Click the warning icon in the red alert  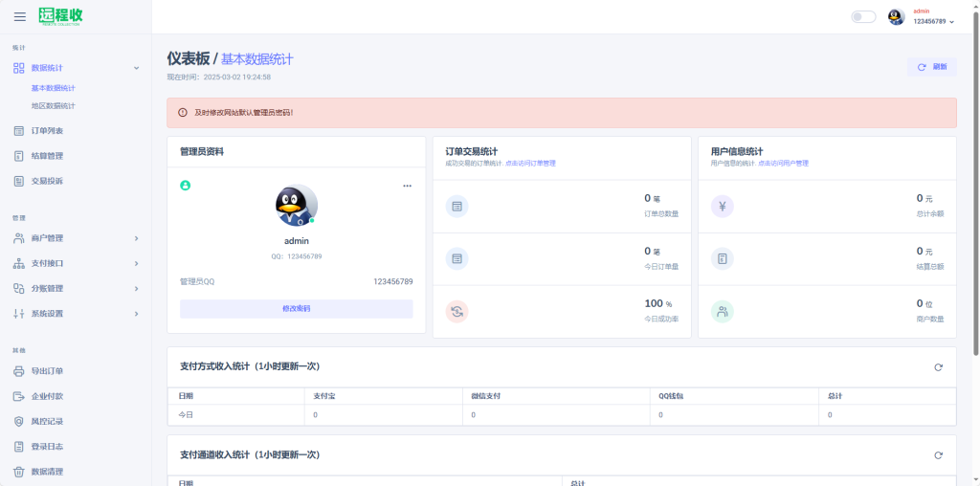coord(183,113)
